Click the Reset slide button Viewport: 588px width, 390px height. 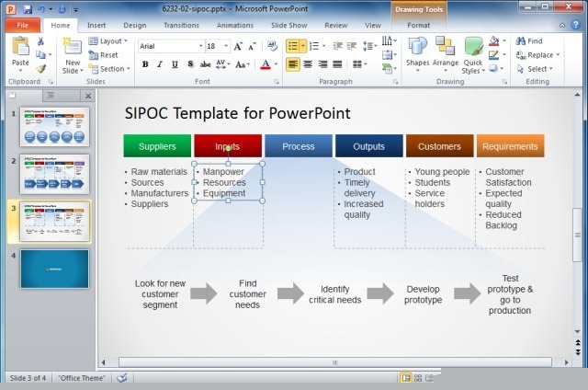(108, 54)
